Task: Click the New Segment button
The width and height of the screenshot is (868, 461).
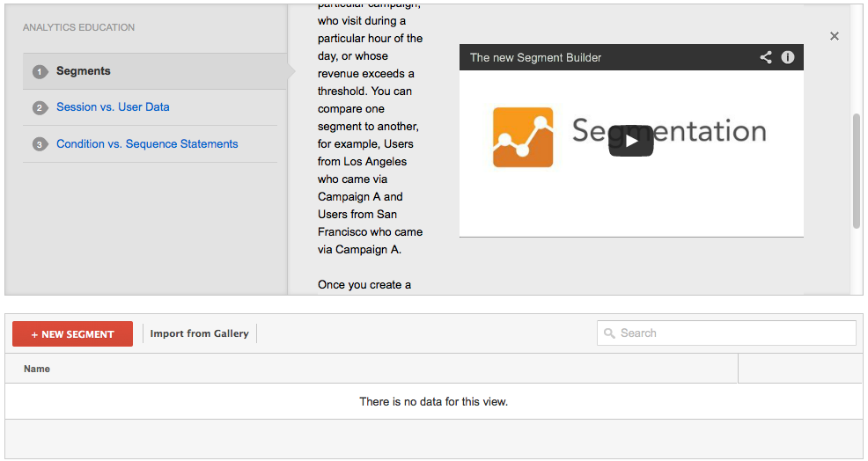Action: [x=72, y=334]
